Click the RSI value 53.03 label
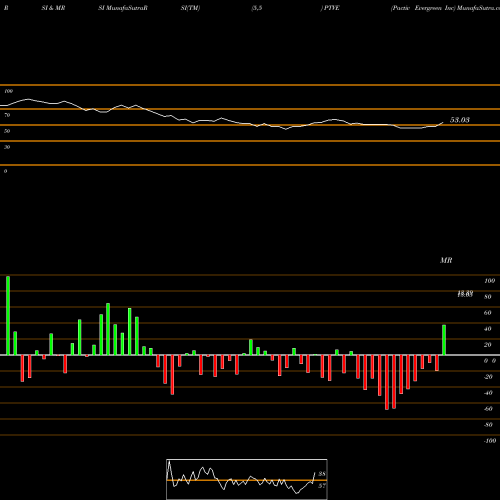The width and height of the screenshot is (500, 500). 460,120
